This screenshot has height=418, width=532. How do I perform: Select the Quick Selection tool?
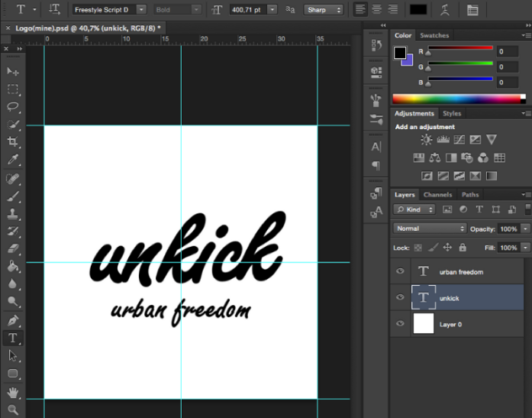coord(13,125)
